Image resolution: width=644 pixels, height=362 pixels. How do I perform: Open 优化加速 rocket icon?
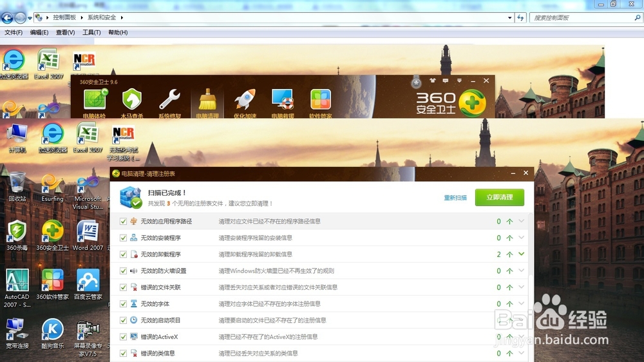[x=245, y=102]
